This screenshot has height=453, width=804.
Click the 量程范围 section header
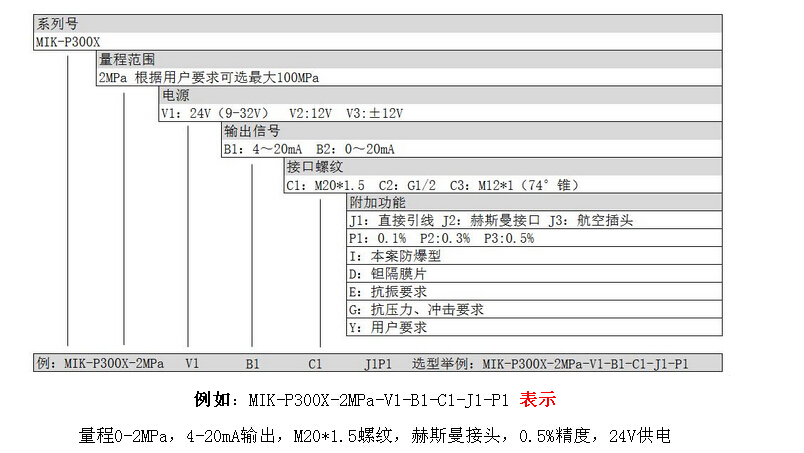127,60
